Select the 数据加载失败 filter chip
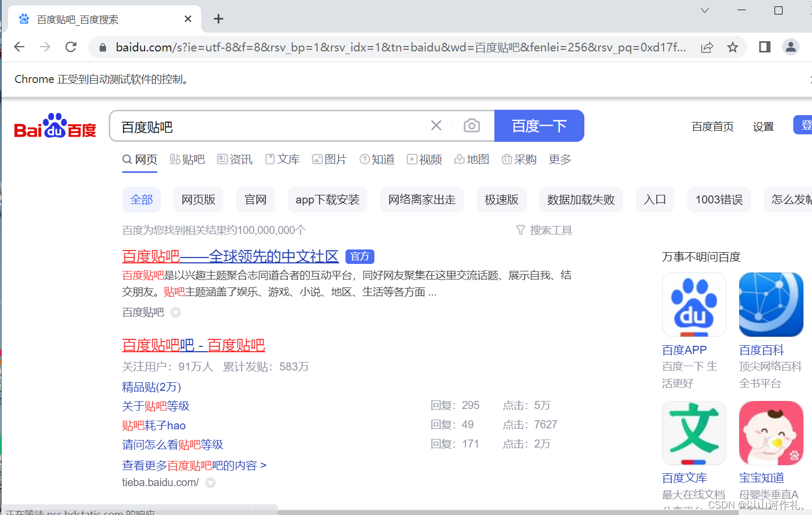The height and width of the screenshot is (515, 812). point(581,200)
